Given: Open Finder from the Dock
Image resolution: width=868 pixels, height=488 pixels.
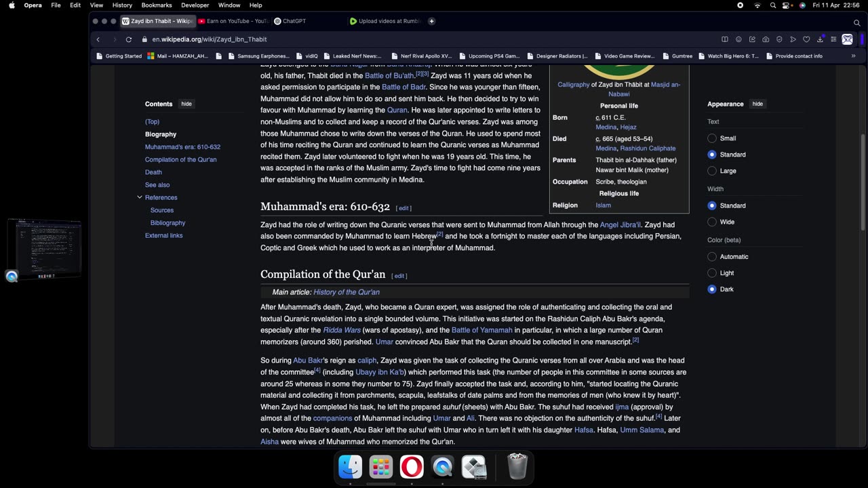Looking at the screenshot, I should 351,467.
